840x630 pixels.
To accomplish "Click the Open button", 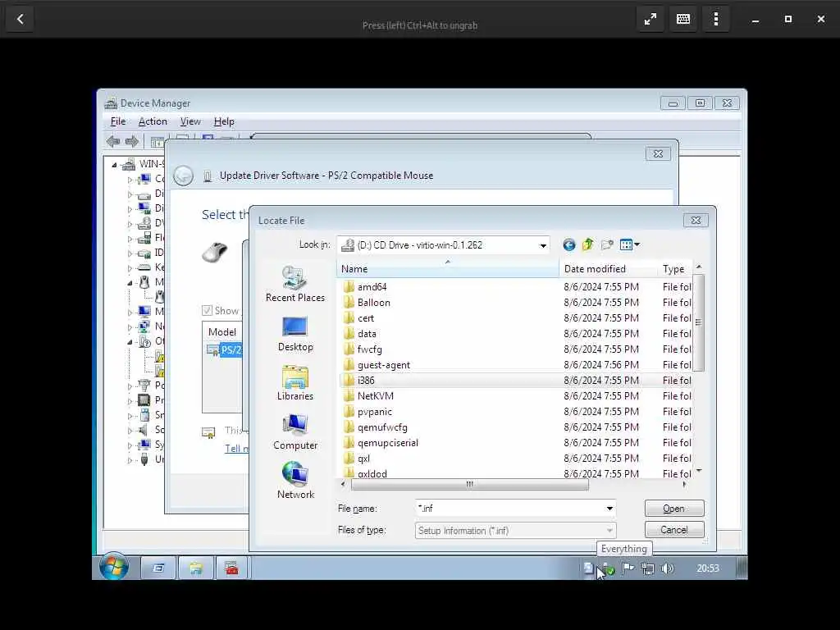I will pyautogui.click(x=674, y=509).
